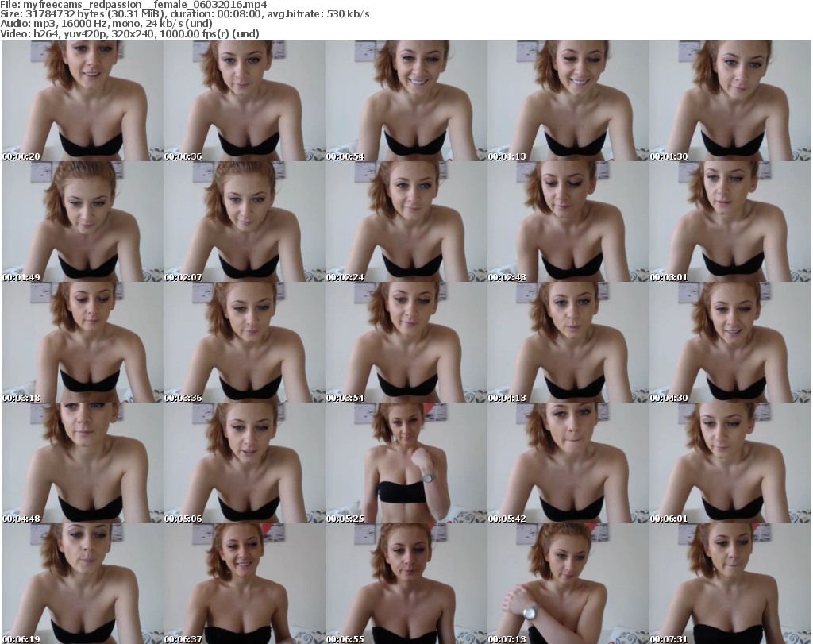Screen dimensions: 813x644
Task: Select the frame labeled 00:06:37
Action: pyautogui.click(x=245, y=584)
